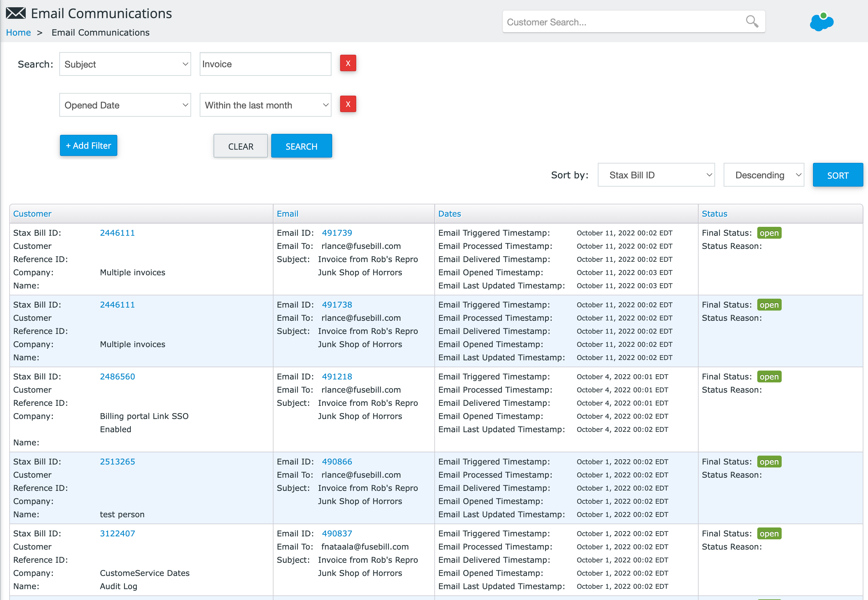Open the blue cloud icon at top right
This screenshot has width=868, height=600.
822,22
